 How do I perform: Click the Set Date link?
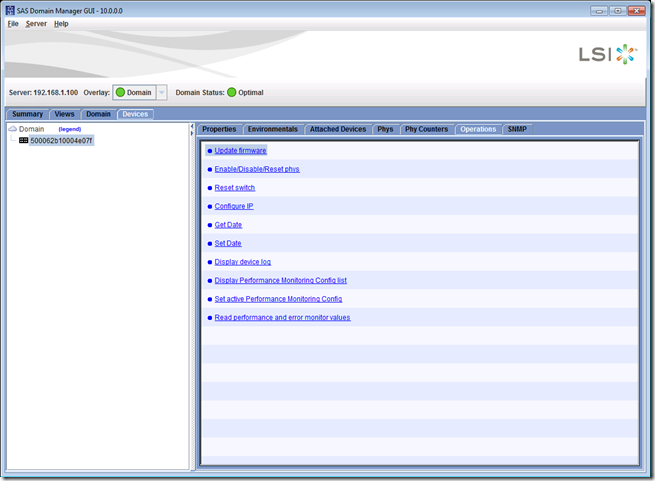click(228, 243)
